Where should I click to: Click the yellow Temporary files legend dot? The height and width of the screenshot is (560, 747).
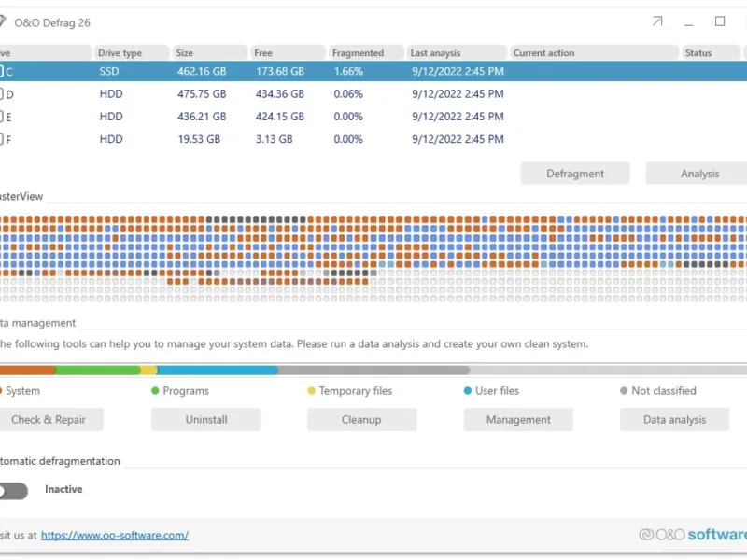point(311,391)
